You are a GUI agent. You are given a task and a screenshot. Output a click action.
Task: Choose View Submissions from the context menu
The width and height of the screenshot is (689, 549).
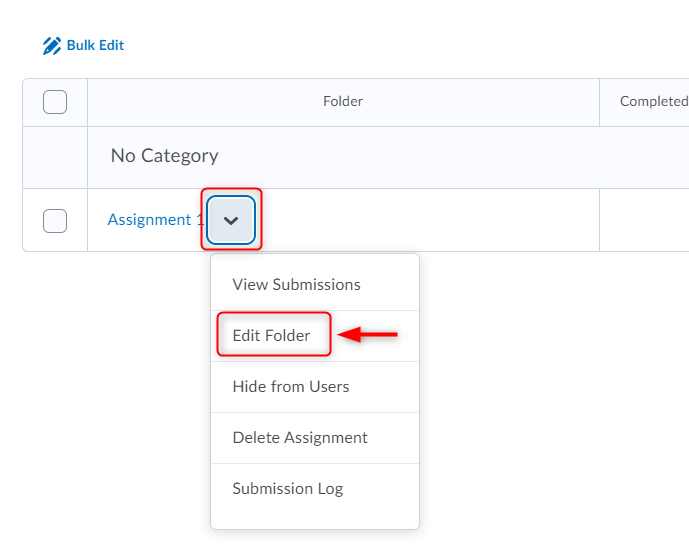pos(296,285)
